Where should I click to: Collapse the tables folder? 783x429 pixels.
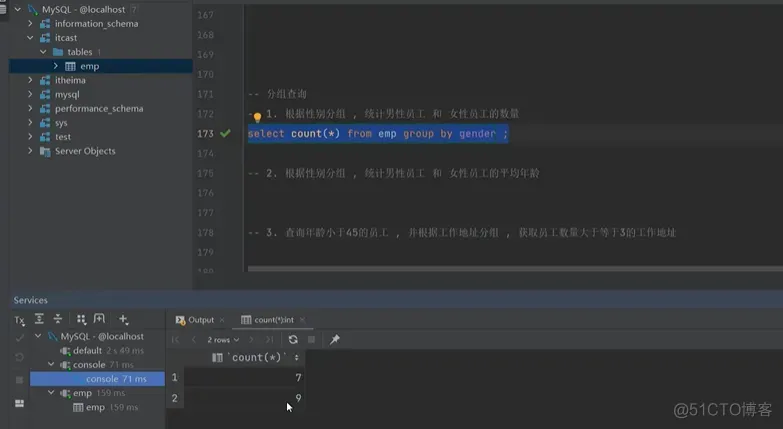(x=43, y=51)
